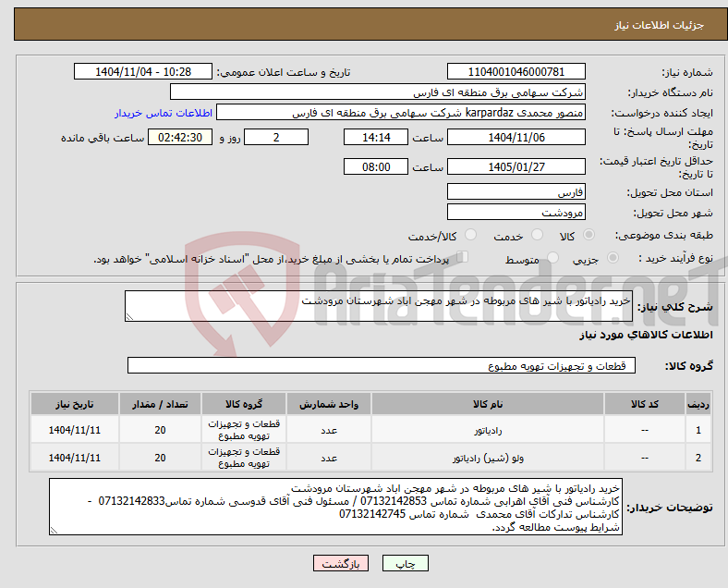Click the گروه کالا field
The height and width of the screenshot is (588, 728).
coord(382,365)
